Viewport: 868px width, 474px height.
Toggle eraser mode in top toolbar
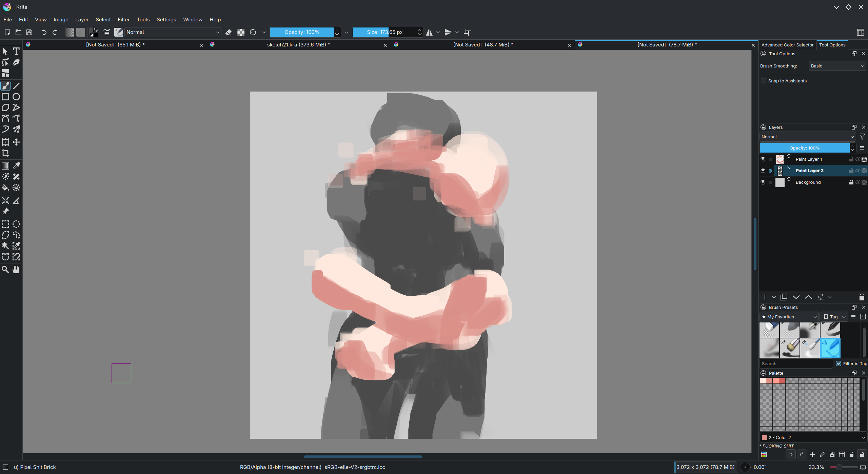[x=229, y=32]
